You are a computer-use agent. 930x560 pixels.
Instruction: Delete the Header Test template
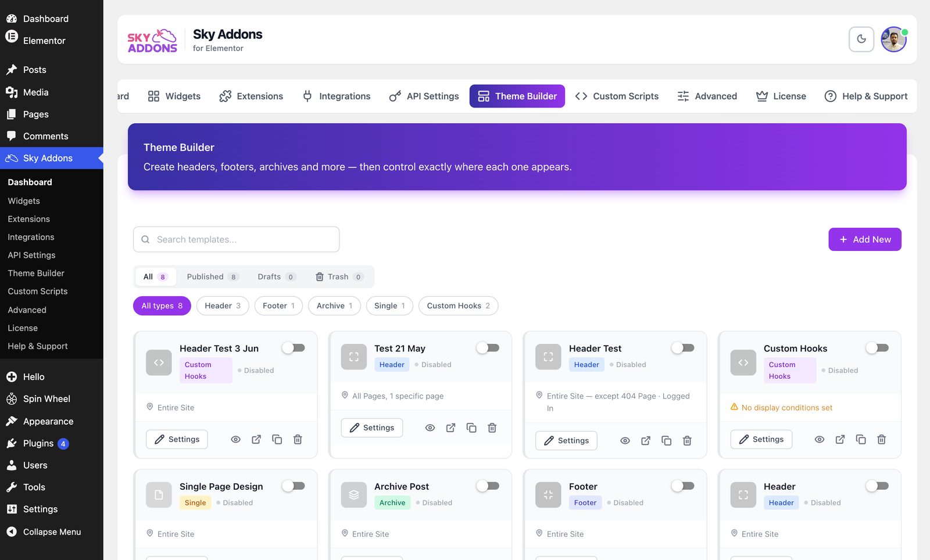[687, 441]
